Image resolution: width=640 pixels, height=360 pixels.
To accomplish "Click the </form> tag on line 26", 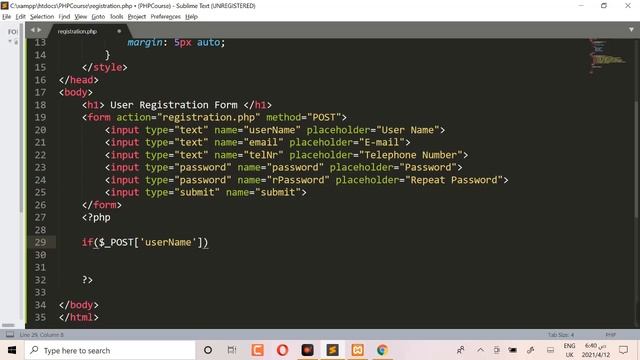I will [102, 205].
